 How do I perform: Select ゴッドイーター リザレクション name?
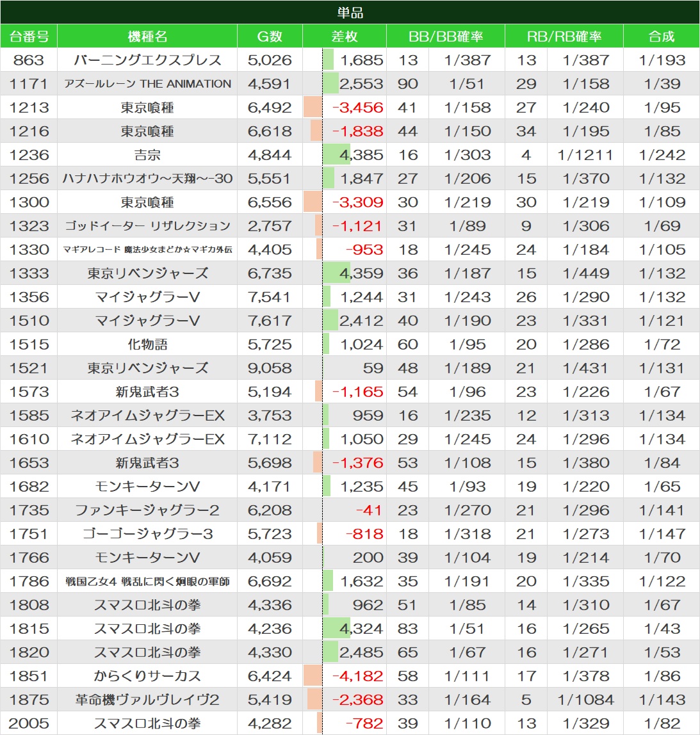(x=147, y=226)
